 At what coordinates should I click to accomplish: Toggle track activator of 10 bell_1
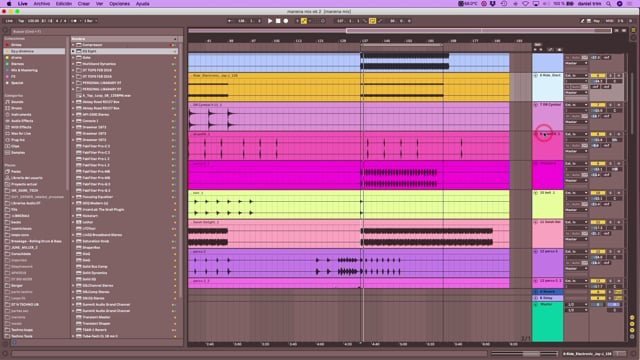598,193
